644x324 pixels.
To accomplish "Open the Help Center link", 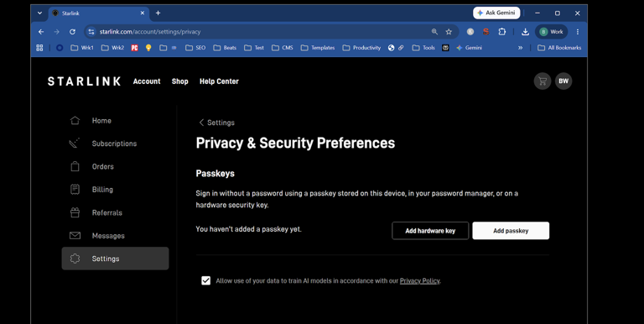I will tap(219, 81).
